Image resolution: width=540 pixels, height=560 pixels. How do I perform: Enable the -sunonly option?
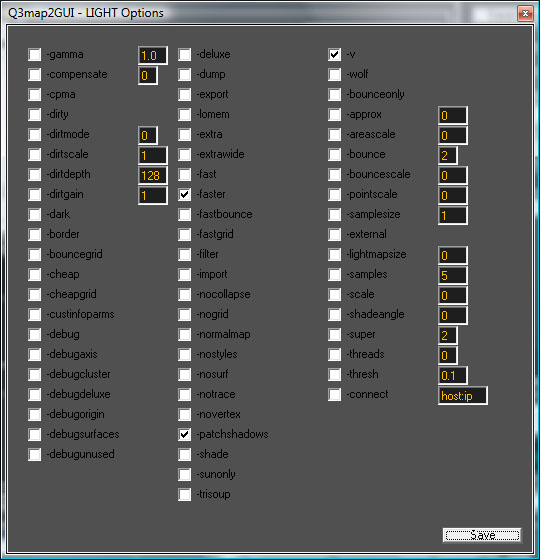point(185,475)
